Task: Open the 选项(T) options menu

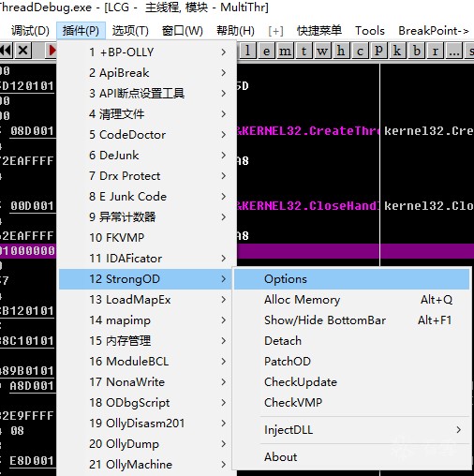Action: click(x=130, y=31)
